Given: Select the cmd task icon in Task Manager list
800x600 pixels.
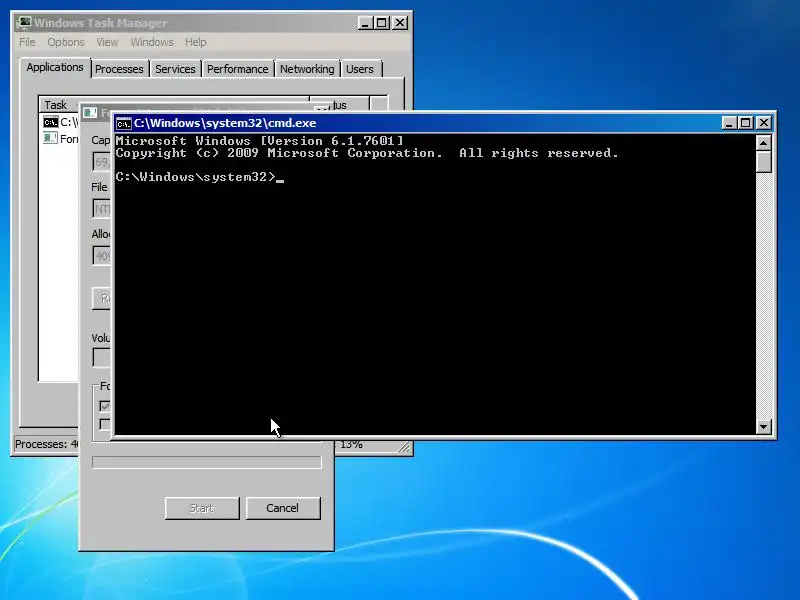Looking at the screenshot, I should [x=51, y=122].
